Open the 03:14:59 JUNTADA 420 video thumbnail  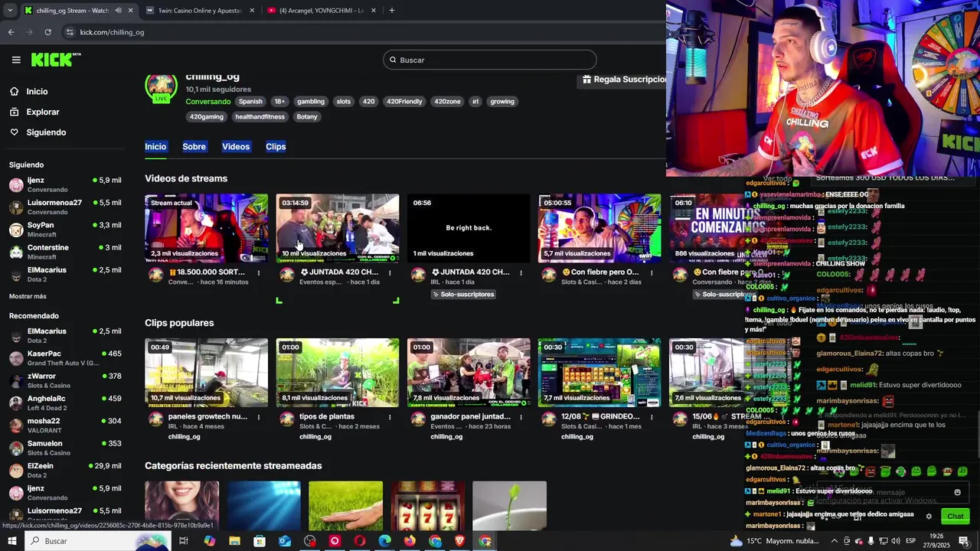tap(338, 228)
